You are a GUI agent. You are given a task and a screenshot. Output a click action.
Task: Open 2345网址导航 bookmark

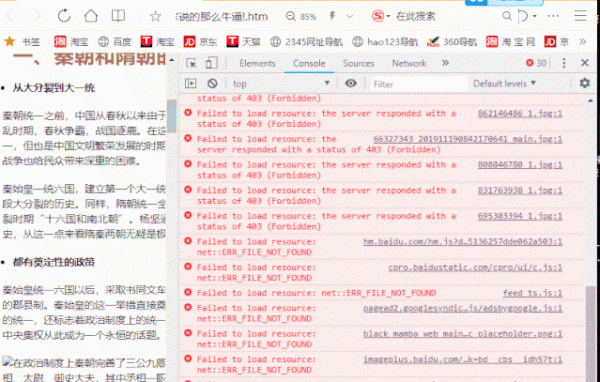306,41
